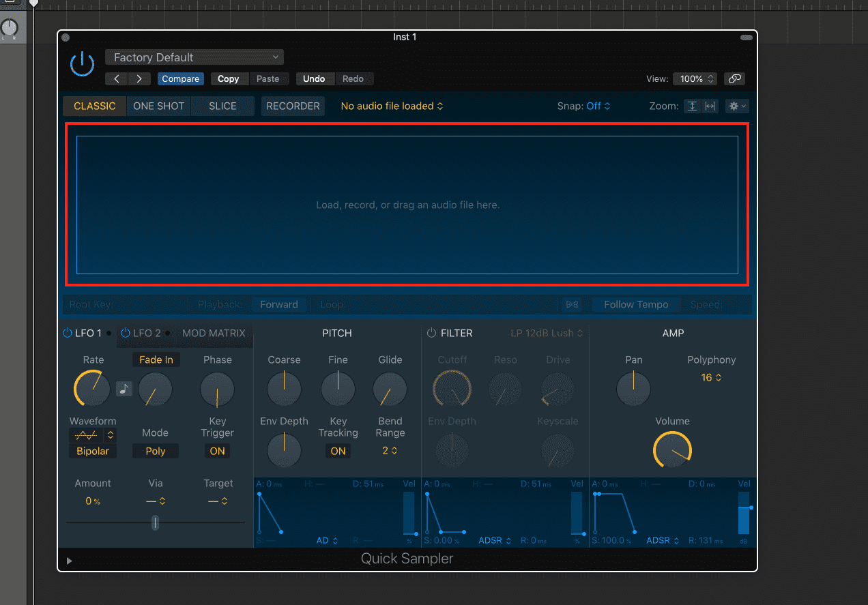Go to previous preset with left arrow
This screenshot has height=605, width=868.
coord(117,79)
